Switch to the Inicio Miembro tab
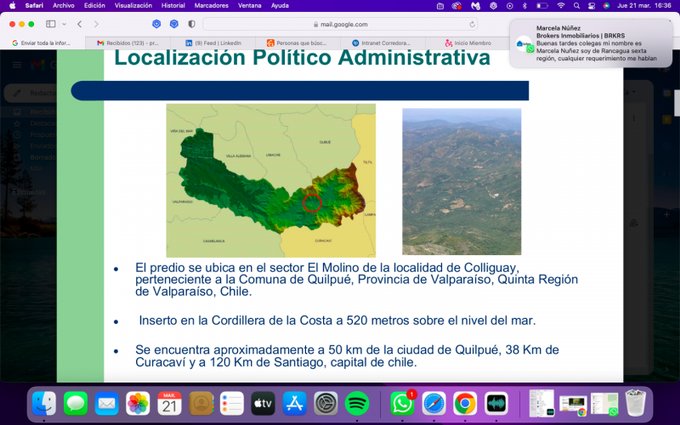 (x=468, y=43)
